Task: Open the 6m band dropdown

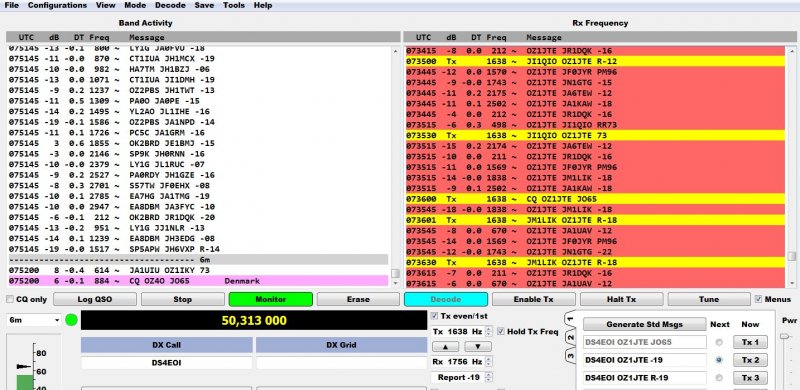Action: pos(34,321)
